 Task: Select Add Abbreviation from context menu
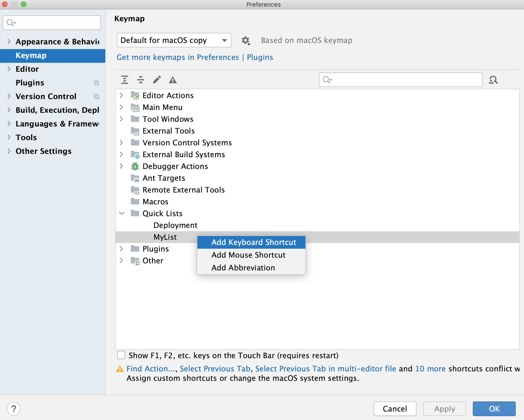[x=243, y=267]
